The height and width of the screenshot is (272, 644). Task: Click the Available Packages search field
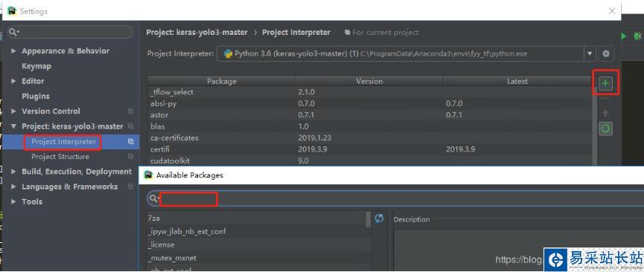pos(395,199)
